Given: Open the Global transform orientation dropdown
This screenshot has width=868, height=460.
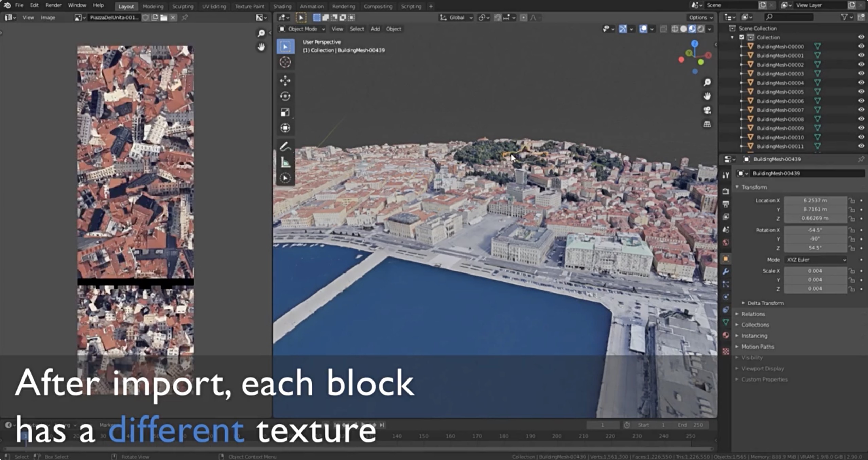Looking at the screenshot, I should point(456,17).
